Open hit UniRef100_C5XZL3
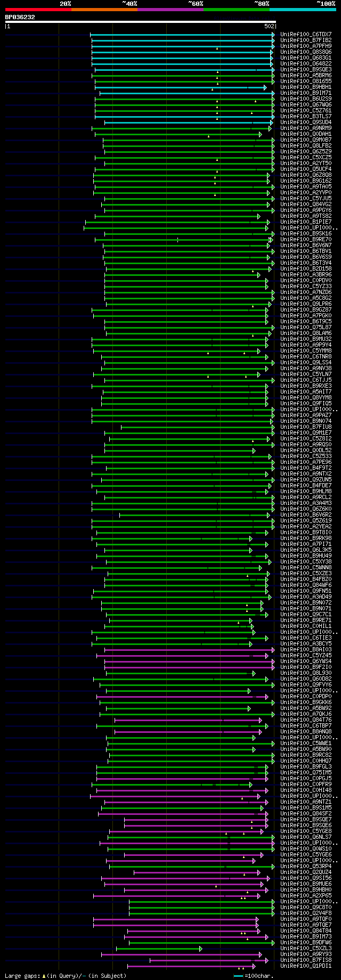Viewport: 341px width, 980px height. tap(306, 948)
